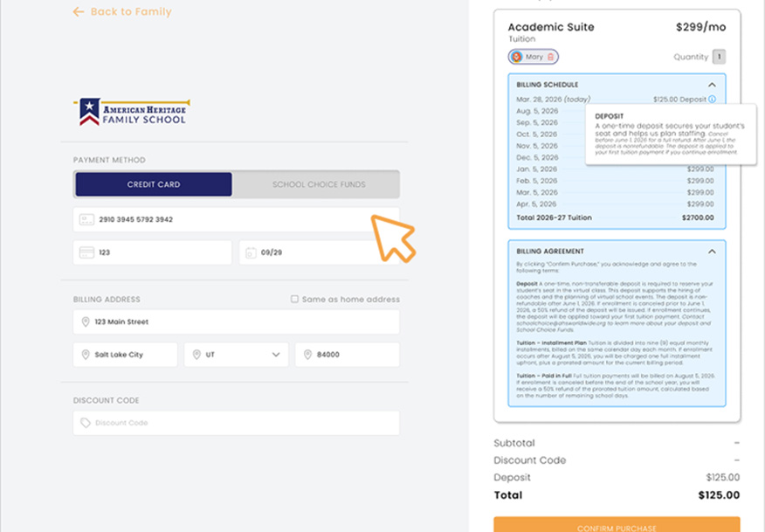Click the back arrow beside Back to Family
The height and width of the screenshot is (532, 765).
79,12
